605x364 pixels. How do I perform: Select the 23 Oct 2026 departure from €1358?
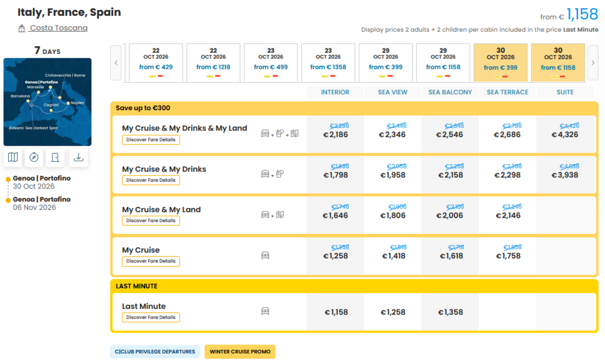pyautogui.click(x=328, y=63)
